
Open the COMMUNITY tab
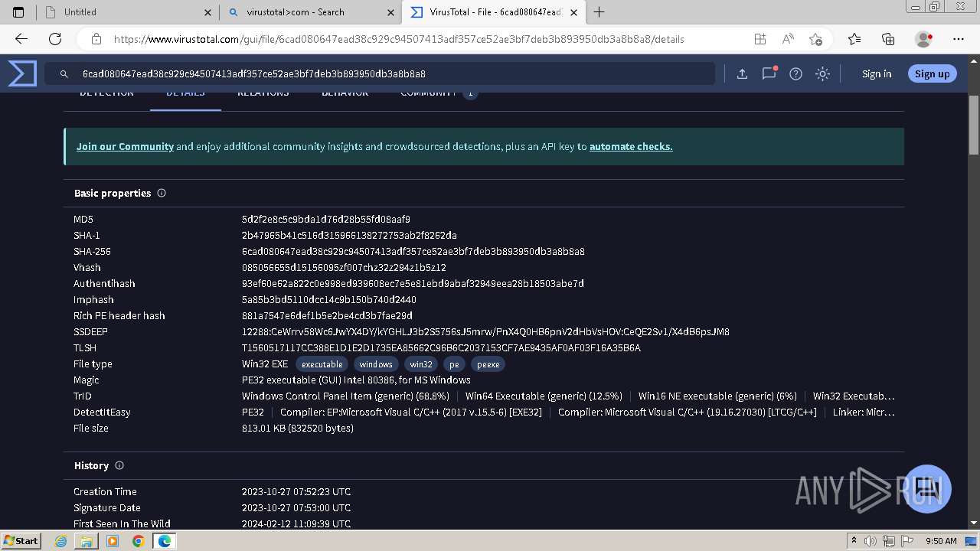[438, 93]
